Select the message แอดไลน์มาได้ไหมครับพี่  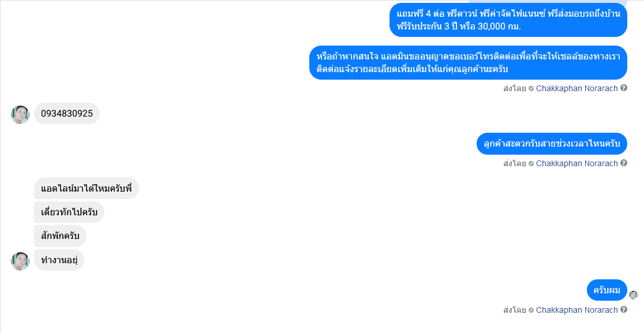tap(86, 189)
